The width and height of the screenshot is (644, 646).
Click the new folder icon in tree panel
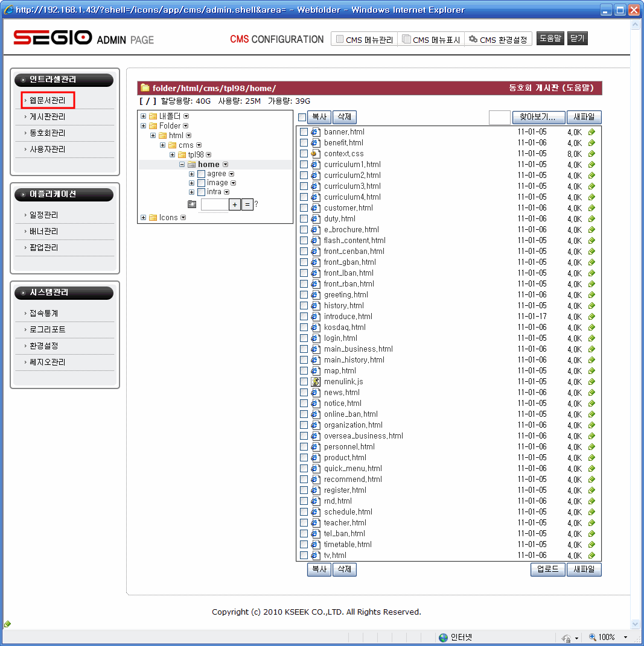192,204
